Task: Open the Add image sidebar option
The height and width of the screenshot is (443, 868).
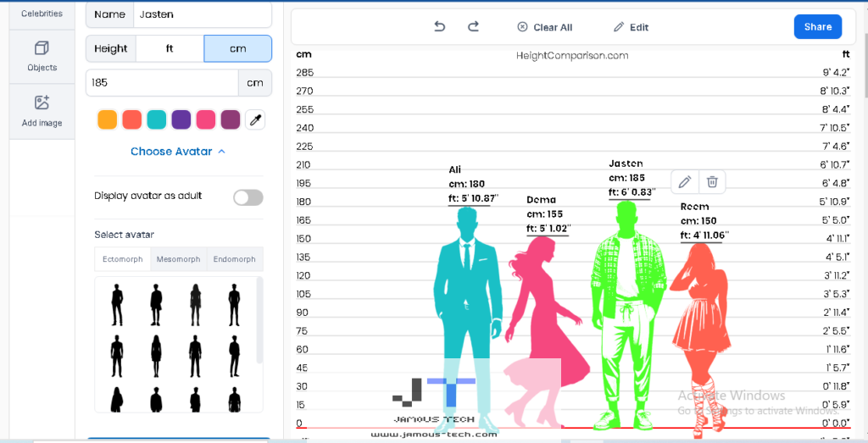Action: coord(42,111)
